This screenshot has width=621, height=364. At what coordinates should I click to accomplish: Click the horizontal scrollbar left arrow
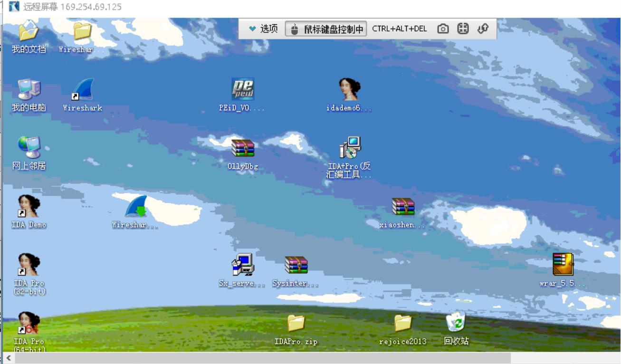(x=8, y=358)
